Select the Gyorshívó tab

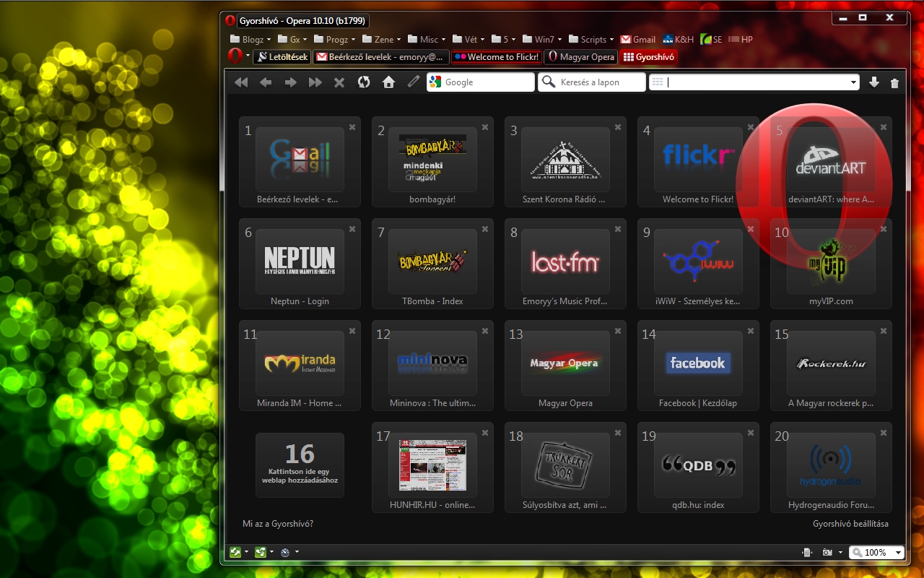pos(648,57)
